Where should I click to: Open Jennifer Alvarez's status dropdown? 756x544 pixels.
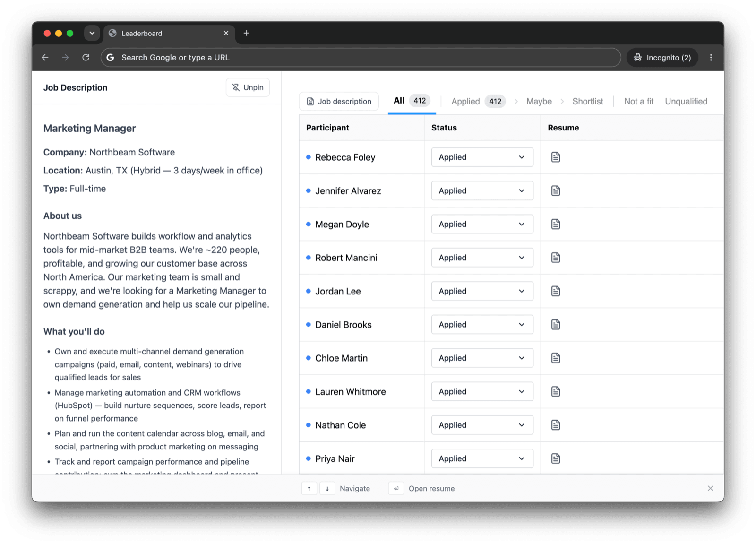(x=482, y=190)
